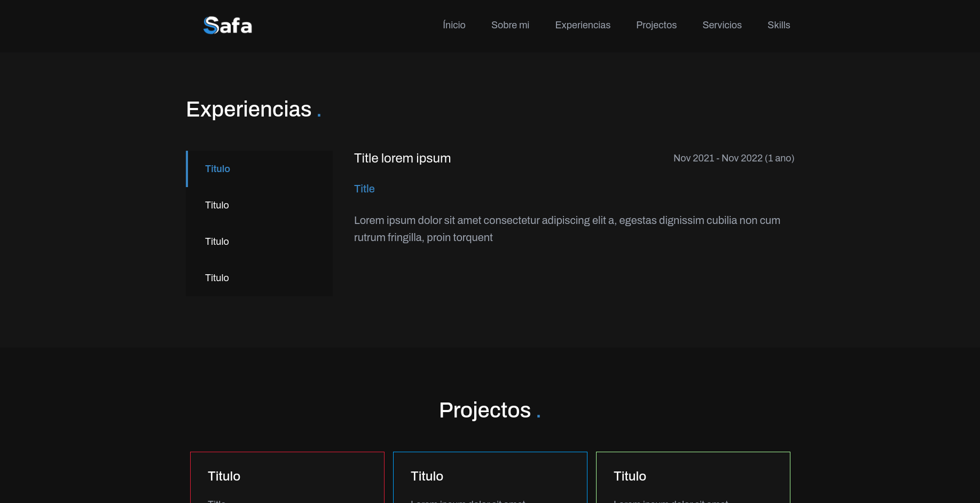Click the lorem ipsum experience description text

[567, 228]
